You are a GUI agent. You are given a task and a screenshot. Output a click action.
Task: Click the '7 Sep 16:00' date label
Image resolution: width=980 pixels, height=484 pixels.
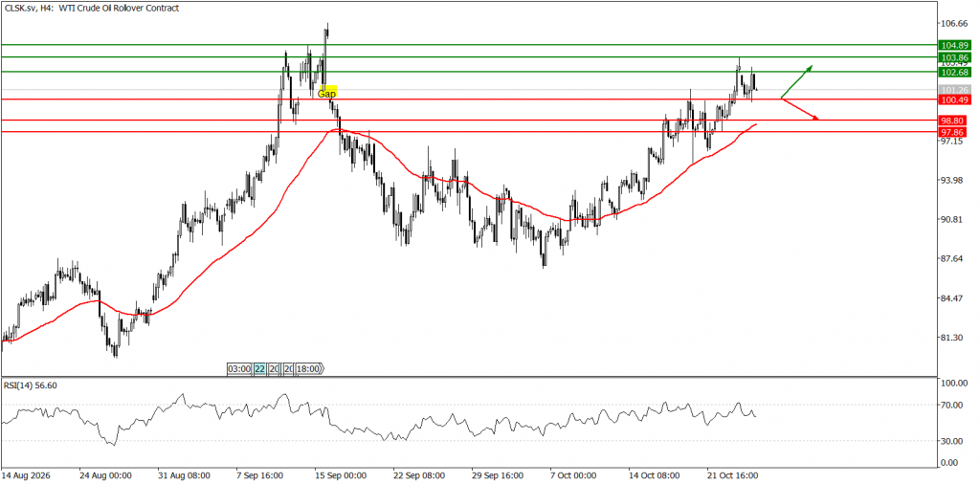(262, 476)
